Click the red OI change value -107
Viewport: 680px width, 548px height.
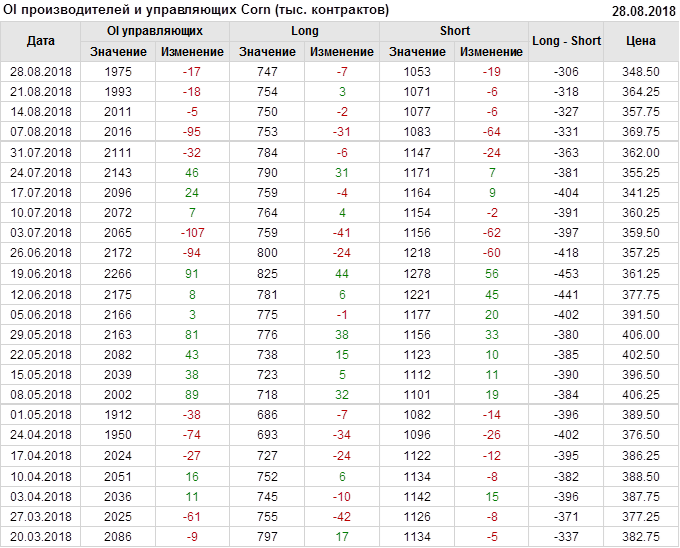pyautogui.click(x=192, y=233)
